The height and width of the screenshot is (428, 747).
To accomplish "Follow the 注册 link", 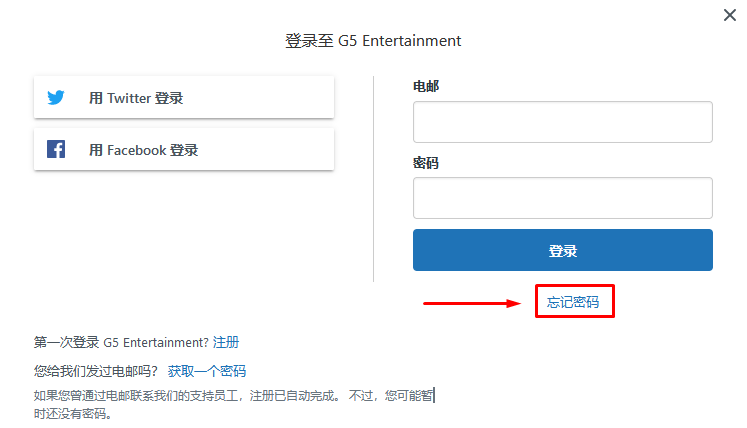I will click(x=226, y=342).
